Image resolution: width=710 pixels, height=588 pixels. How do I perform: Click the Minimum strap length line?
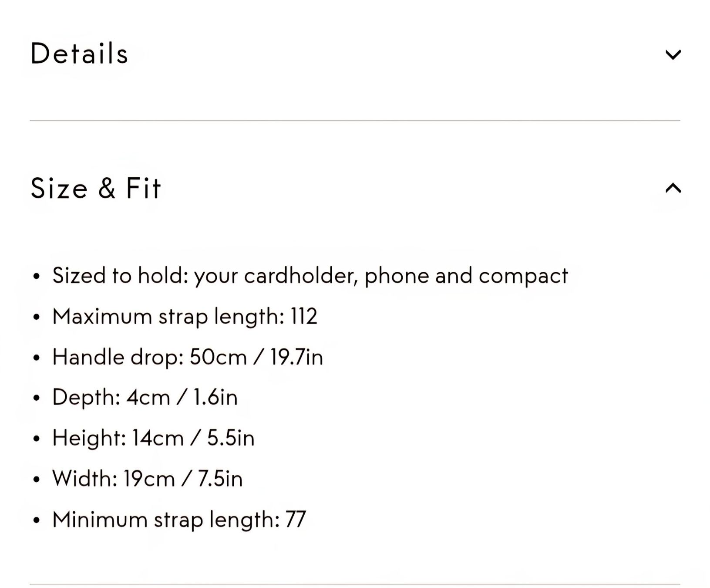179,519
